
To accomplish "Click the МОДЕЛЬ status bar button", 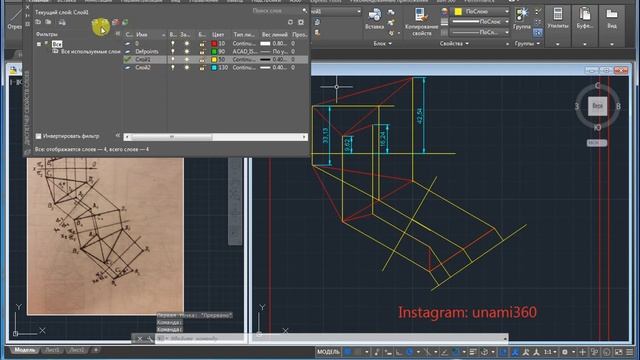I will [328, 351].
